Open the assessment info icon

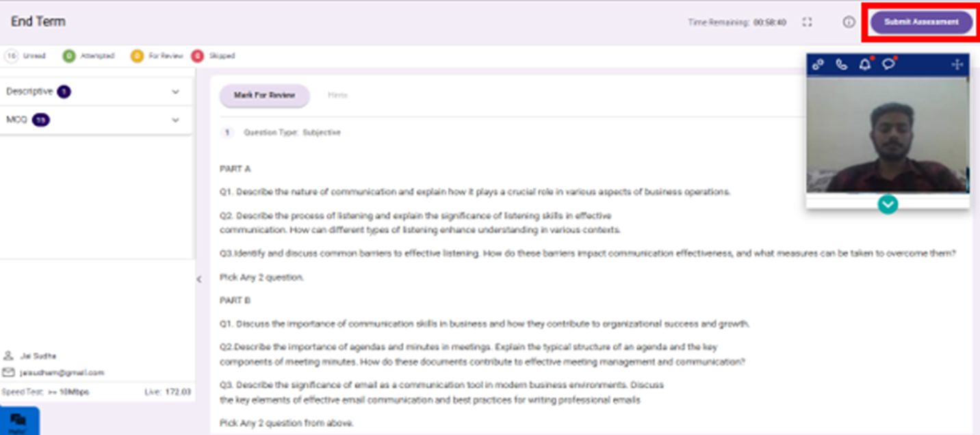click(849, 22)
